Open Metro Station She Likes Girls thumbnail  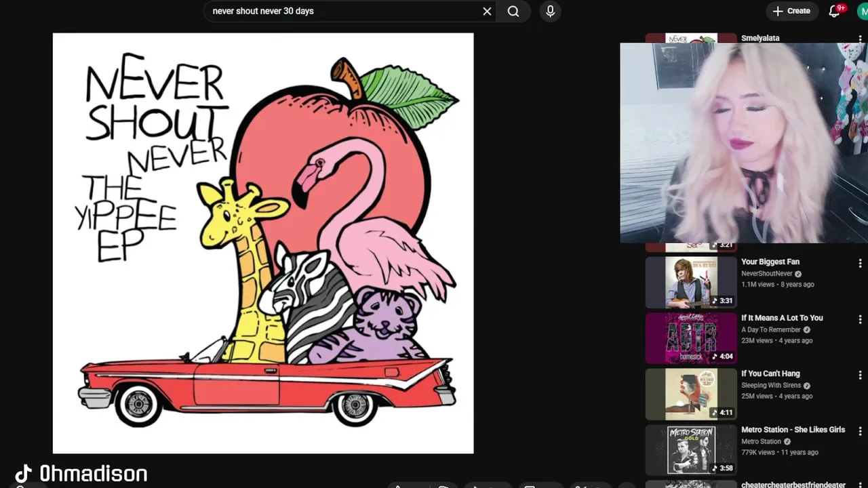point(691,449)
